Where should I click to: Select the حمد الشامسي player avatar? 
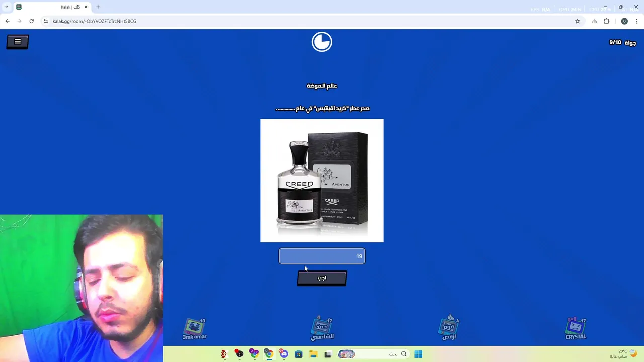point(322,328)
